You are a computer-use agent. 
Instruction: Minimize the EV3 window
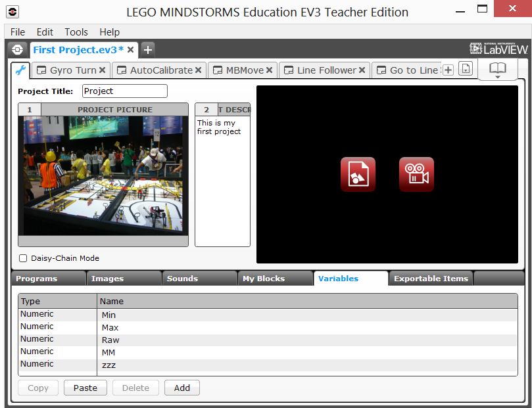(x=460, y=11)
